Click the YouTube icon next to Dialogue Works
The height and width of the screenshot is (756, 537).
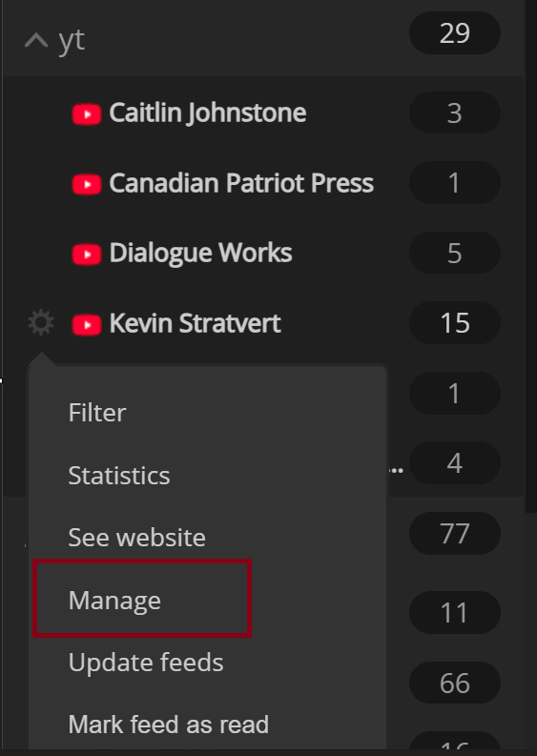pos(87,255)
